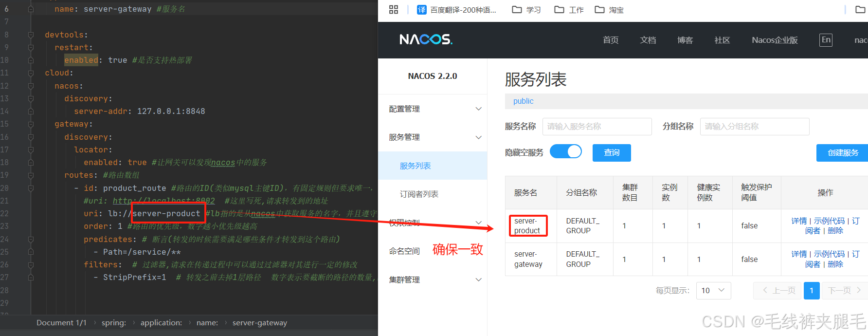Viewport: 868px width, 336px height.
Task: Open 文档 in the top navigation
Action: point(648,40)
